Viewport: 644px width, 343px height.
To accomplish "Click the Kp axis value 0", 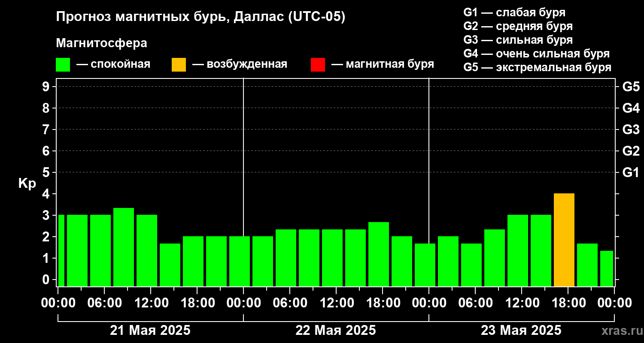I will pyautogui.click(x=47, y=280).
